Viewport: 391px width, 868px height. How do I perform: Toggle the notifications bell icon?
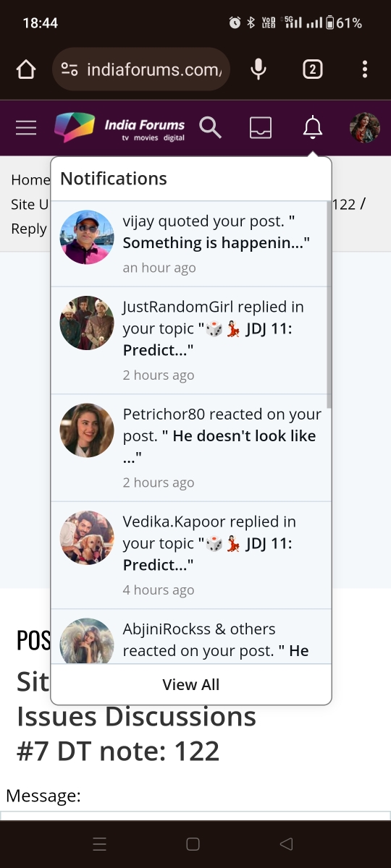coord(312,128)
